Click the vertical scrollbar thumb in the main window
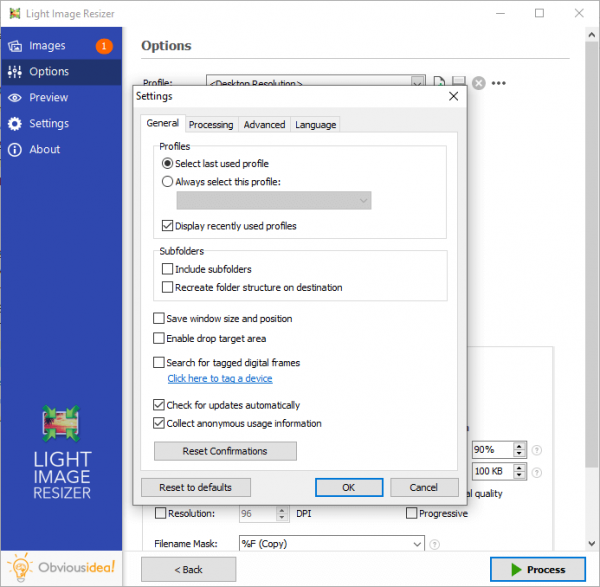Viewport: 600px width, 587px height. (x=591, y=254)
